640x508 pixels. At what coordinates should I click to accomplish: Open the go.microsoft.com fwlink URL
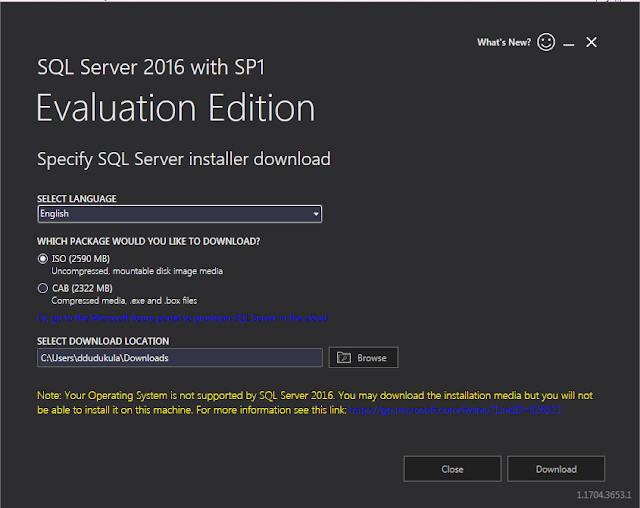tap(456, 410)
